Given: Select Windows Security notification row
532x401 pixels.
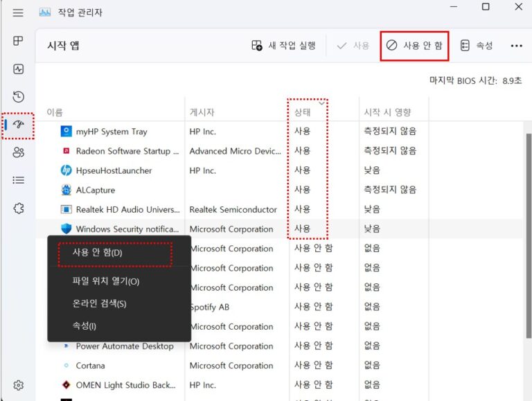Looking at the screenshot, I should click(x=279, y=229).
